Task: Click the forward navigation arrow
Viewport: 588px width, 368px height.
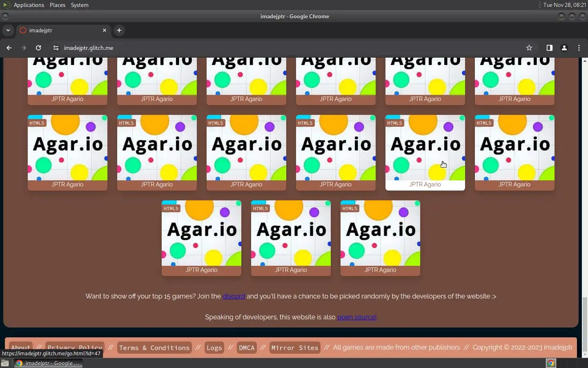Action: click(x=24, y=48)
